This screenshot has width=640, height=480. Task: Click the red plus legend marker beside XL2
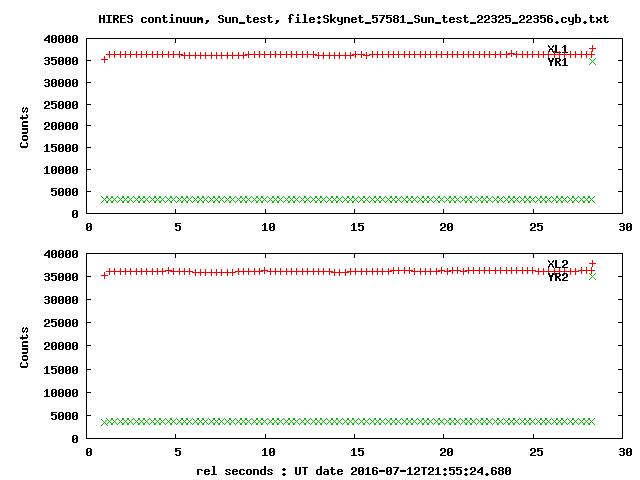(592, 263)
